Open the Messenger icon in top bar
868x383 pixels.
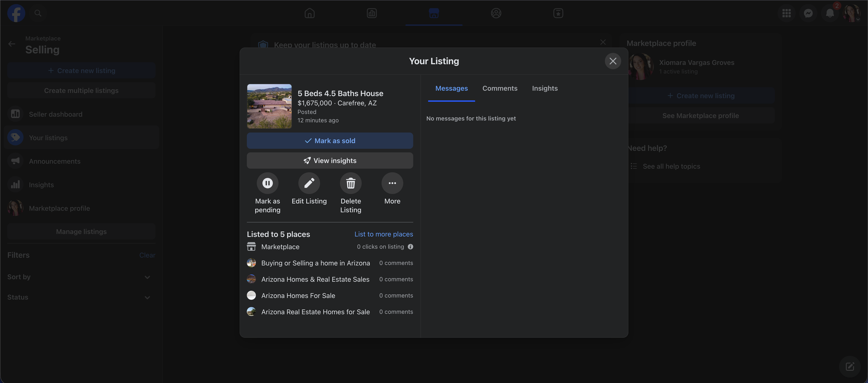coord(808,13)
